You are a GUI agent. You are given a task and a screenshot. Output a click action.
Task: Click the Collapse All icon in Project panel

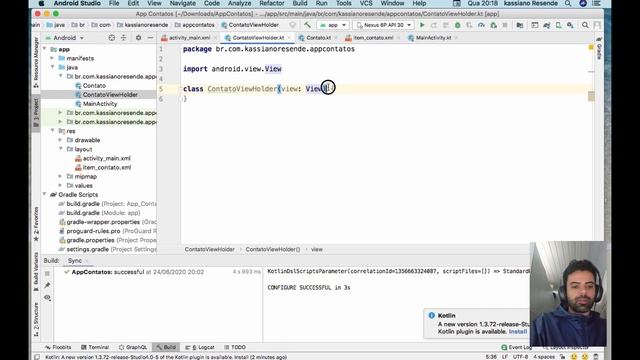coord(123,38)
